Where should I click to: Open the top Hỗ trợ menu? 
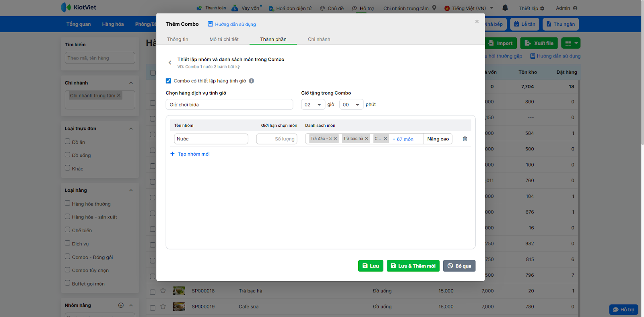(363, 8)
